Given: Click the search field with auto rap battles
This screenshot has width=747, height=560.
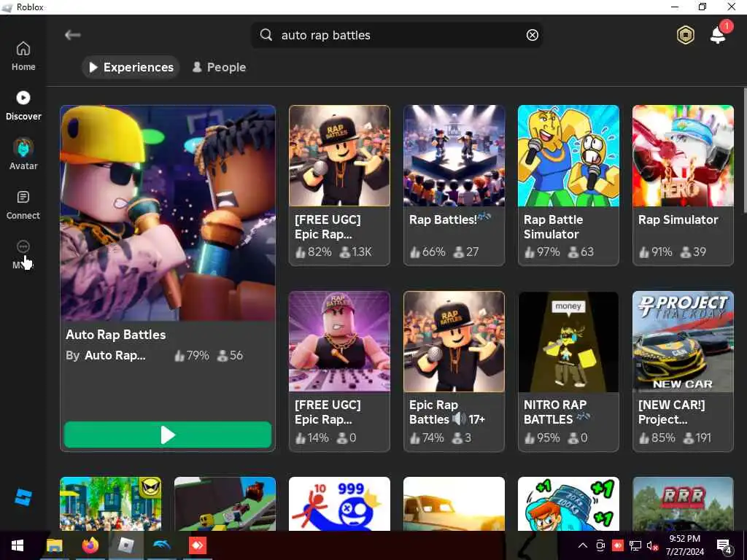Looking at the screenshot, I should 397,35.
